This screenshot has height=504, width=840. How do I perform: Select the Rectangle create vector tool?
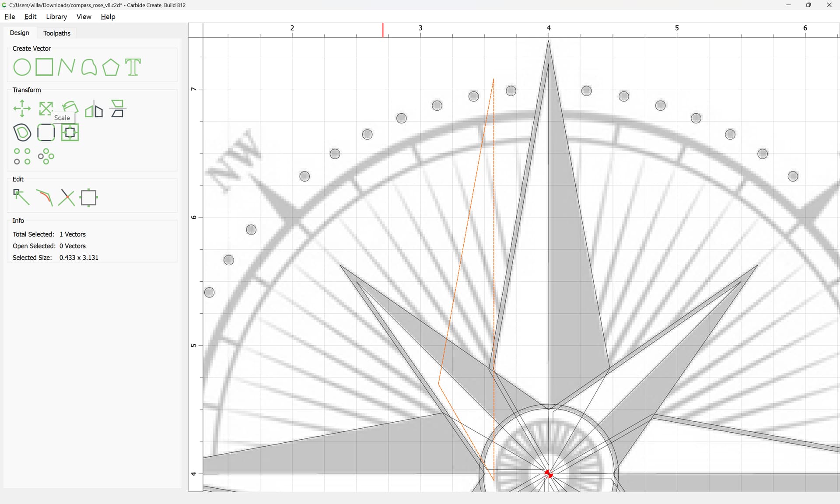pos(44,67)
